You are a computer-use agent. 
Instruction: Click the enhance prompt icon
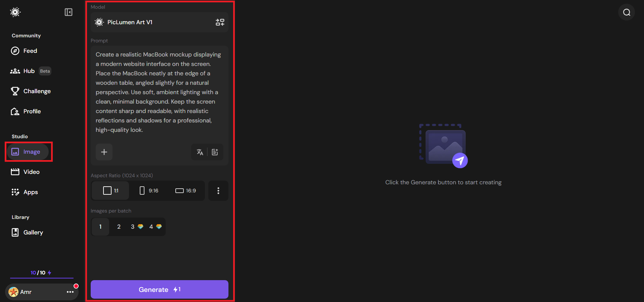(215, 152)
